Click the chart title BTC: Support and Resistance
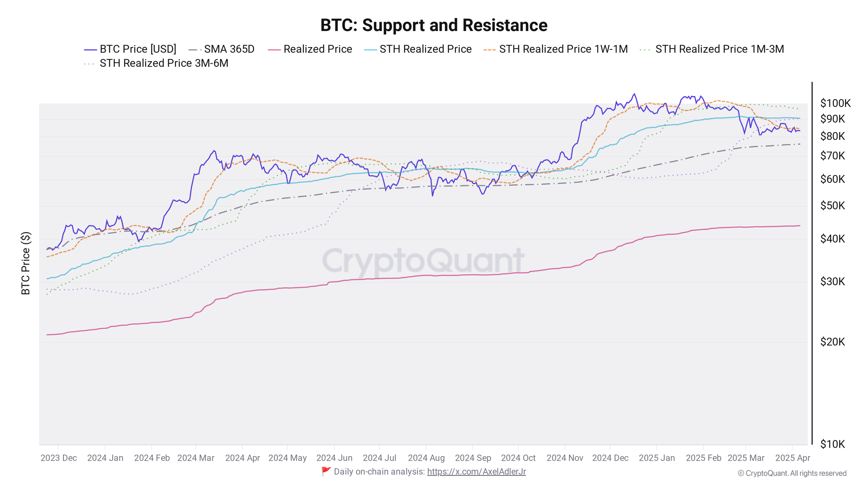The image size is (868, 488). [x=434, y=25]
